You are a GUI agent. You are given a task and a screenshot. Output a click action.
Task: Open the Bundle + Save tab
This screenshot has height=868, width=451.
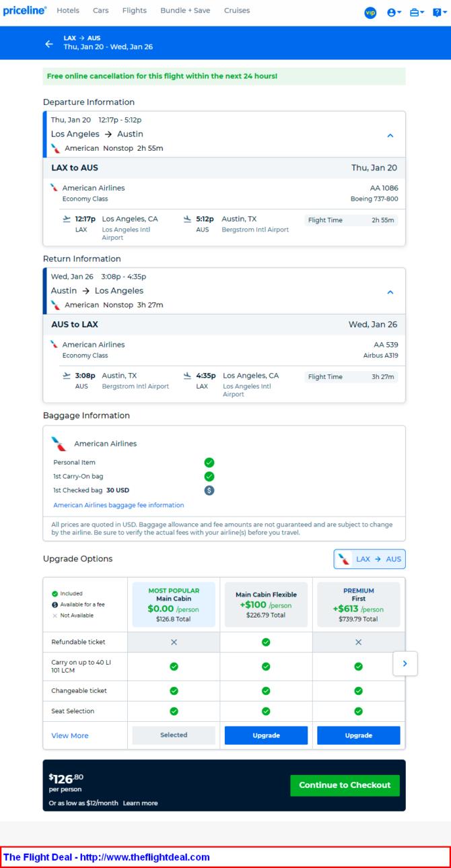(x=185, y=11)
